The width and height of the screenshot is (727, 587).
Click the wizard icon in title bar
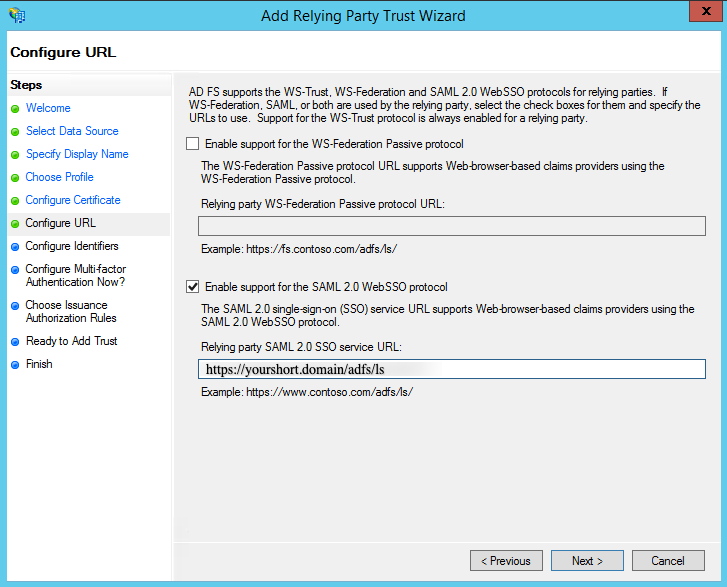17,15
